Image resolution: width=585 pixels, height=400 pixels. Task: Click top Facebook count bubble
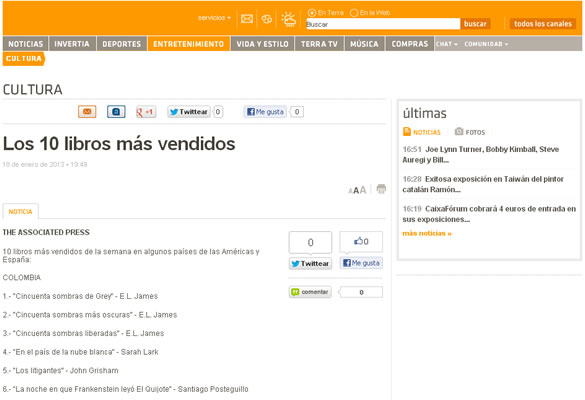pos(297,112)
